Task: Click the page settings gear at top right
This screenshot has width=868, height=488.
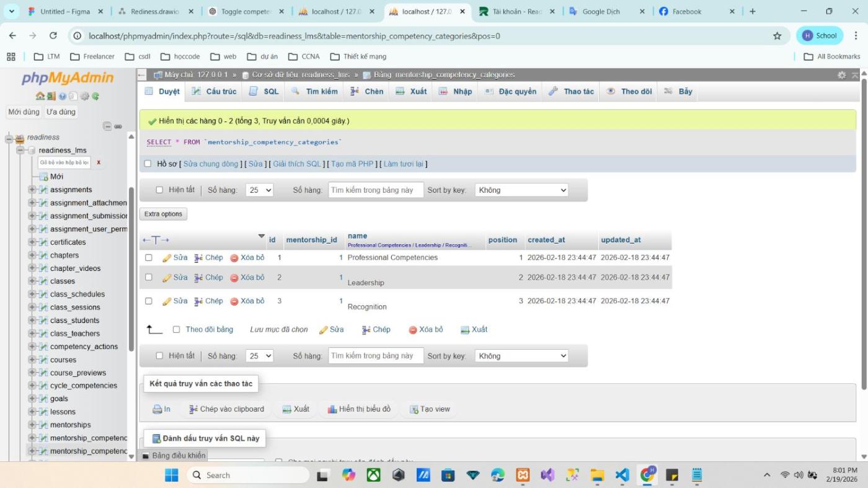Action: (x=841, y=75)
